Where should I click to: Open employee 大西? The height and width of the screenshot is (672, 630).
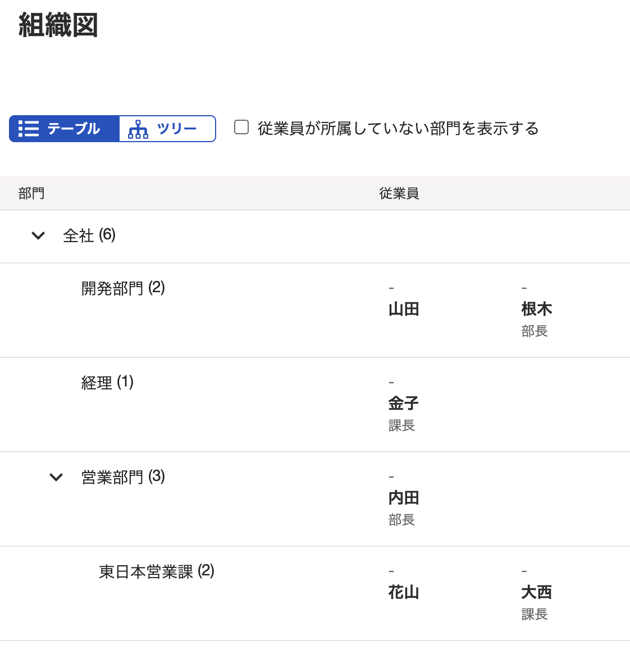point(537,592)
